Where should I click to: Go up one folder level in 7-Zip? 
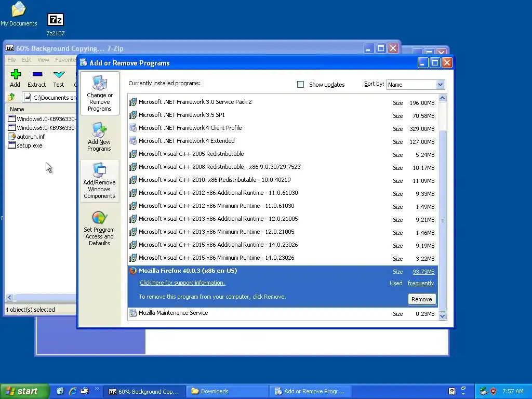(11, 97)
